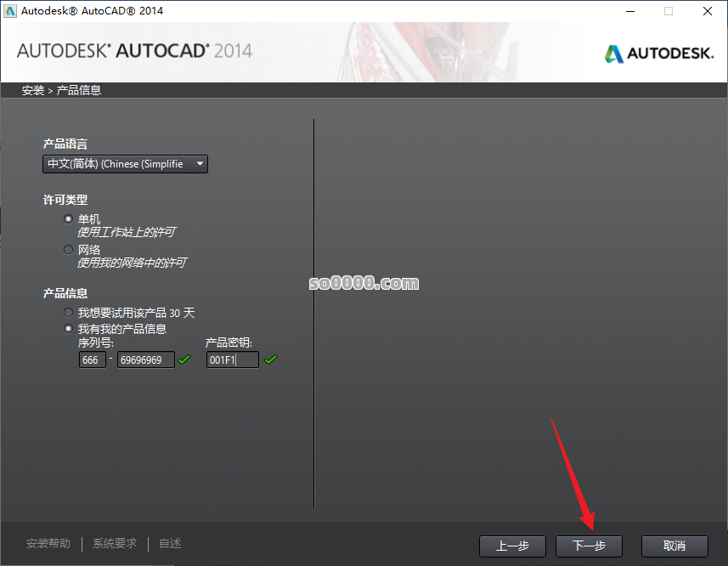This screenshot has width=728, height=566.
Task: Click inside the 序列号 field containing 666
Action: 92,359
